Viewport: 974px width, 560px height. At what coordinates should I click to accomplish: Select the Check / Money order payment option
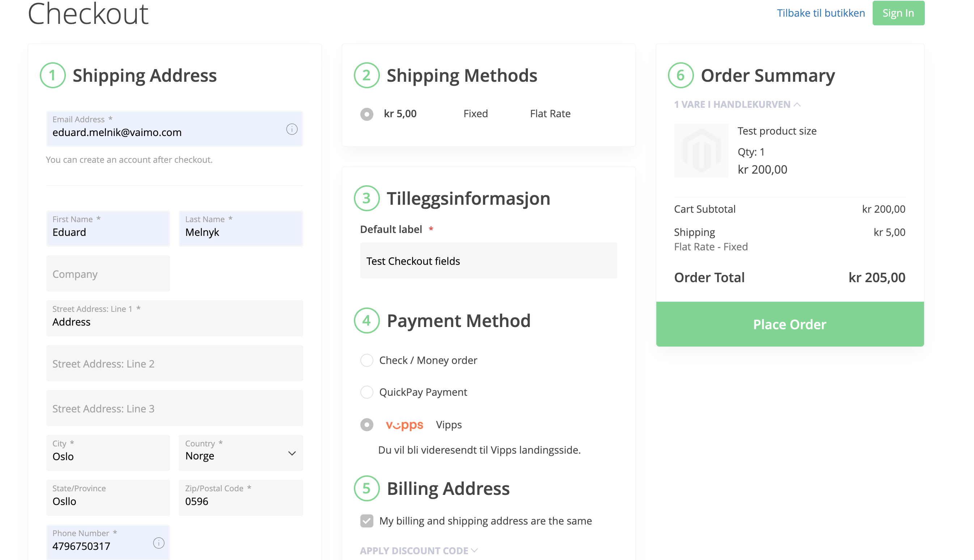point(366,360)
